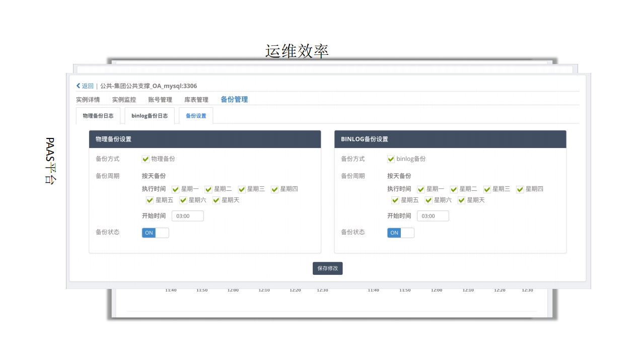Image resolution: width=644 pixels, height=362 pixels.
Task: Turn off the BINLOG backup 备份状态 switch
Action: tap(401, 233)
